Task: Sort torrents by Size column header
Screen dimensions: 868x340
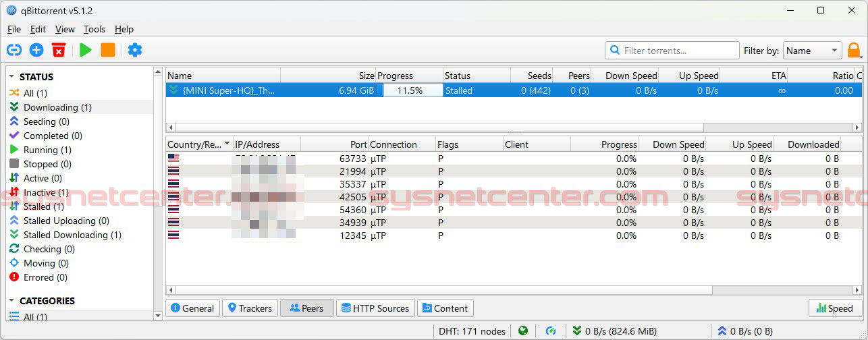Action: point(328,76)
